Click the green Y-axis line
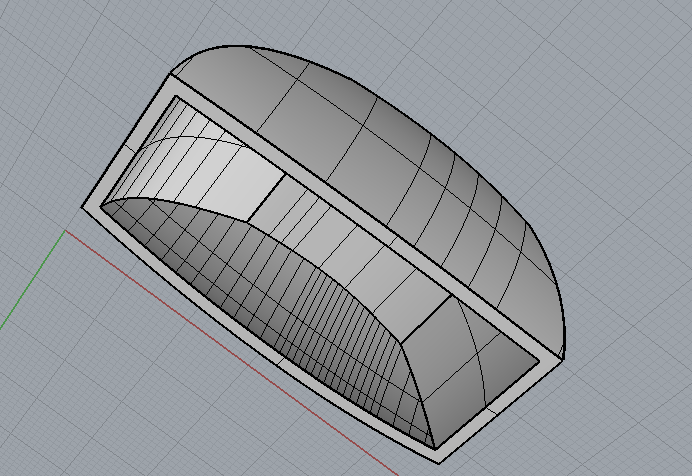The height and width of the screenshot is (476, 692). coord(32,279)
